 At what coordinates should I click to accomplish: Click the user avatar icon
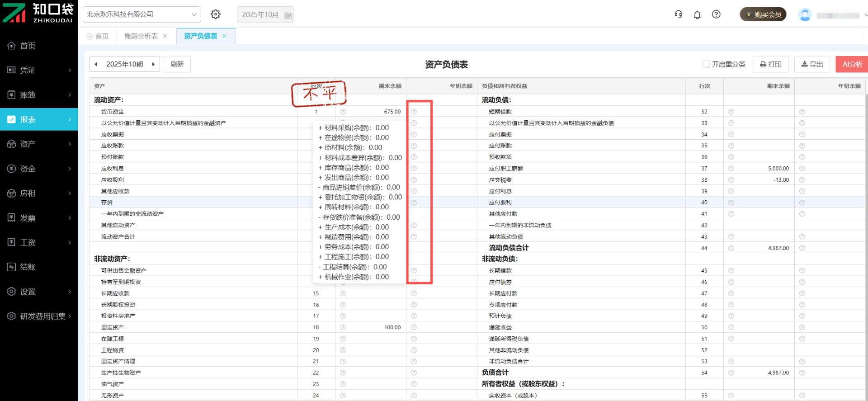coord(805,15)
